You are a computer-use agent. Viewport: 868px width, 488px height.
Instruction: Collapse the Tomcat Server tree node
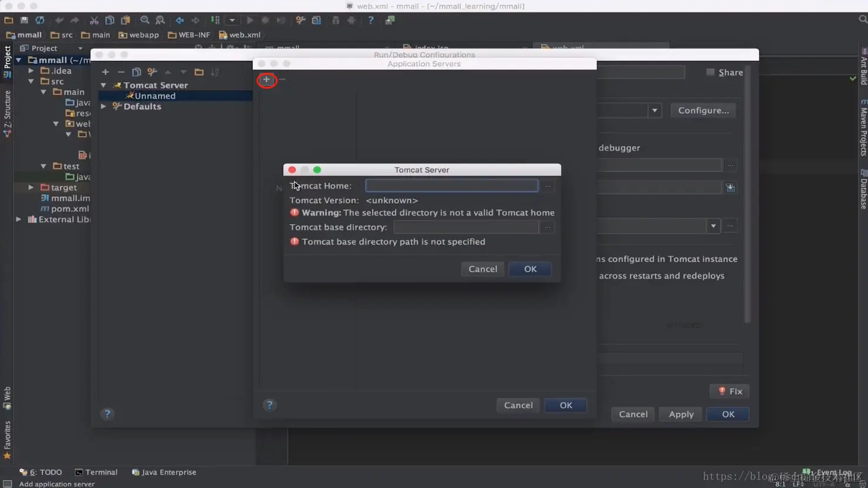[x=104, y=85]
